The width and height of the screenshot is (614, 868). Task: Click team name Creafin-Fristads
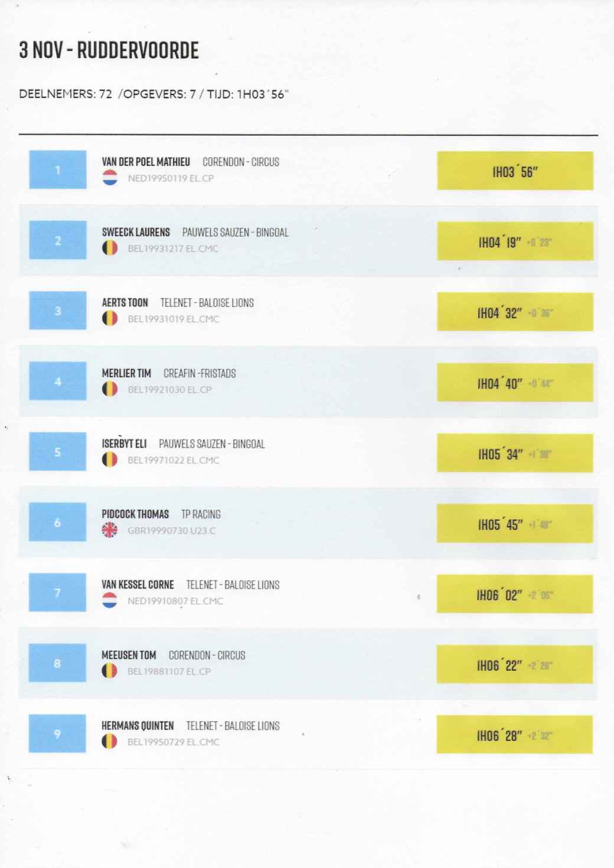pos(200,373)
